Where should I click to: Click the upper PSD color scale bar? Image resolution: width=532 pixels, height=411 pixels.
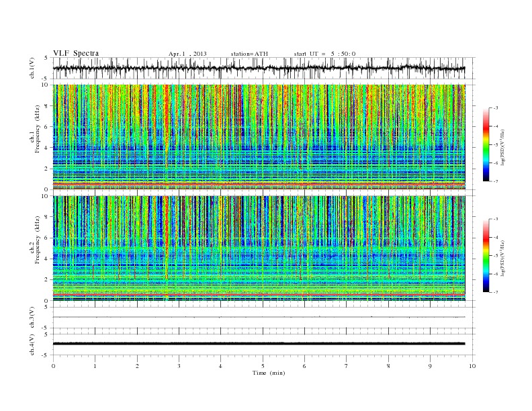486,144
